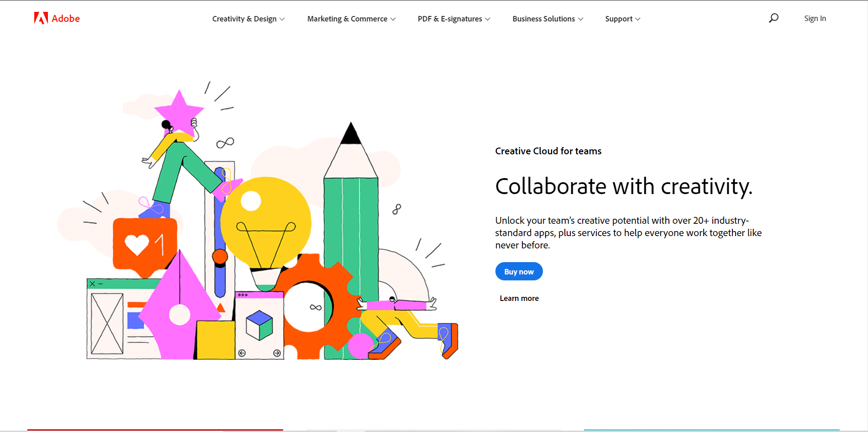The height and width of the screenshot is (432, 868).
Task: Expand the chevron beside PDF & E-signatures
Action: pos(488,19)
